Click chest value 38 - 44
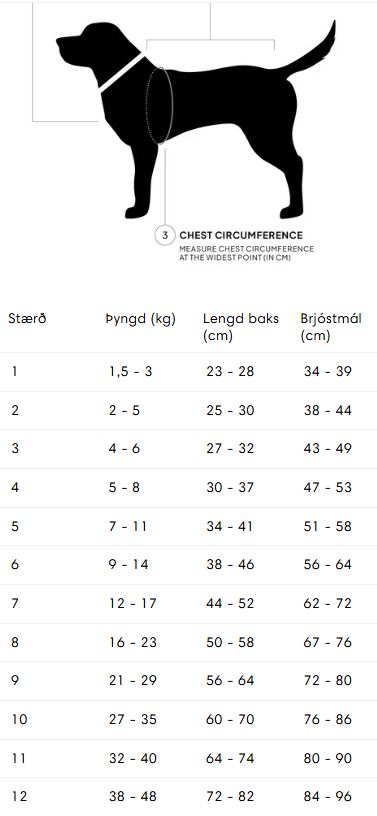Image resolution: width=377 pixels, height=816 pixels. 328,411
